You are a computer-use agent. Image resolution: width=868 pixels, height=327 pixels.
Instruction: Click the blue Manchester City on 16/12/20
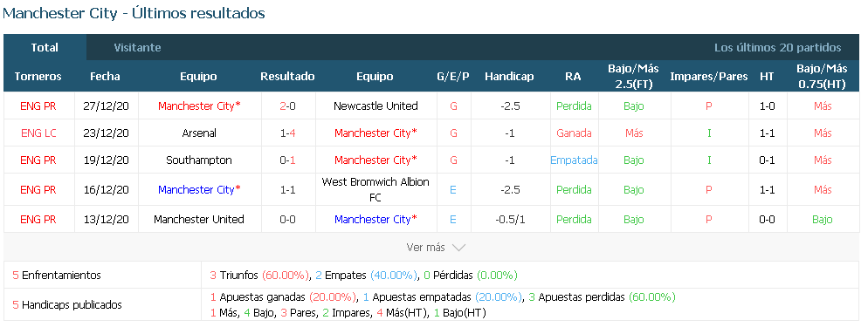pyautogui.click(x=196, y=189)
